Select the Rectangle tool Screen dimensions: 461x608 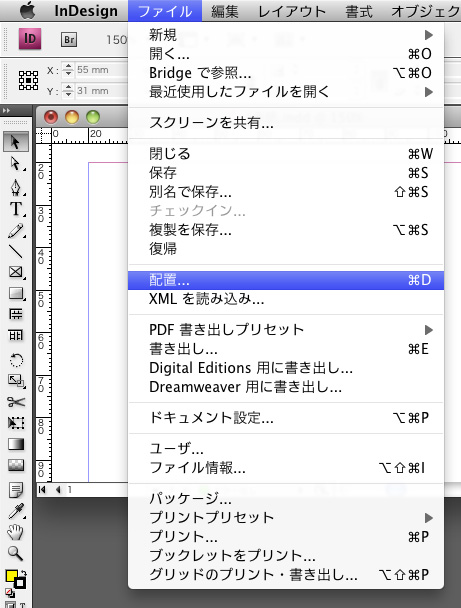(16, 294)
